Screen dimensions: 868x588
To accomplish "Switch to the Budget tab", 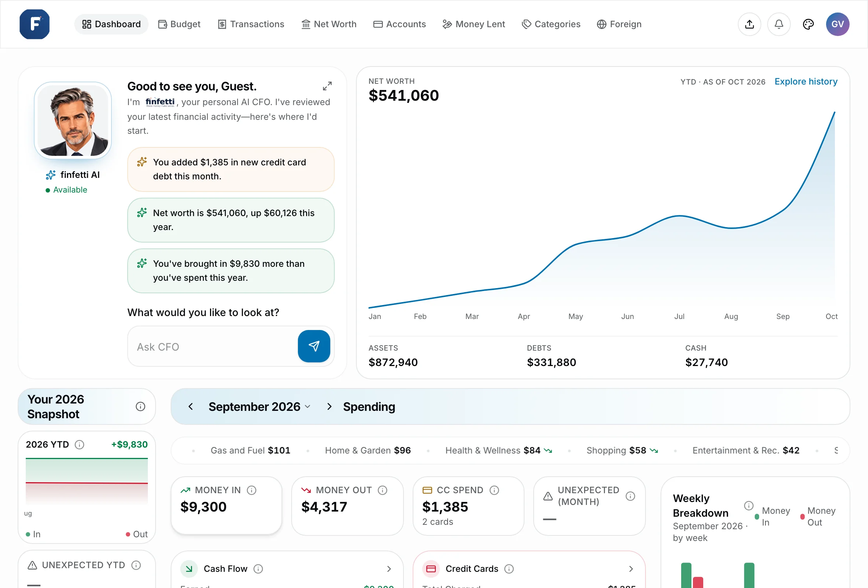I will (x=179, y=24).
